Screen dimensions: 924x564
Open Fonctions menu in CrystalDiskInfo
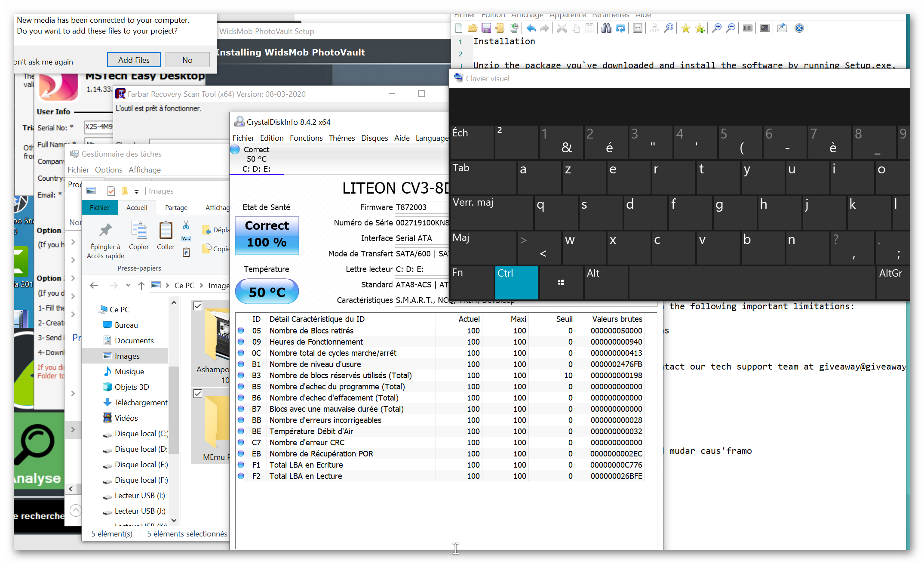tap(306, 138)
